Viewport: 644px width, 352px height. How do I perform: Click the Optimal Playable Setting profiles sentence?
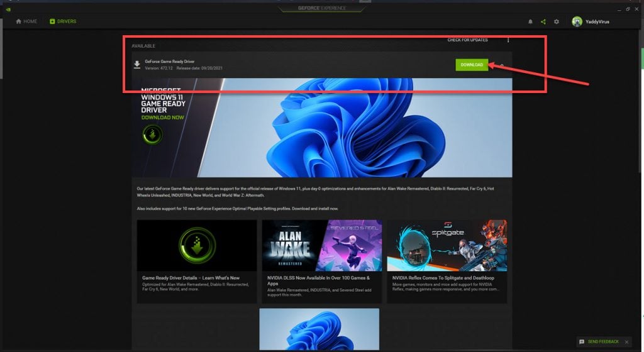click(237, 209)
